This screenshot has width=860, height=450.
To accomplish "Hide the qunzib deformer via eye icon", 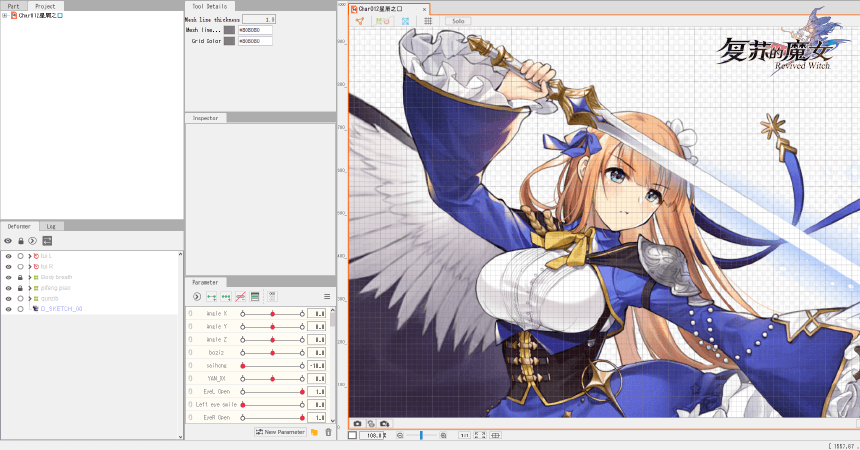I will coord(8,299).
